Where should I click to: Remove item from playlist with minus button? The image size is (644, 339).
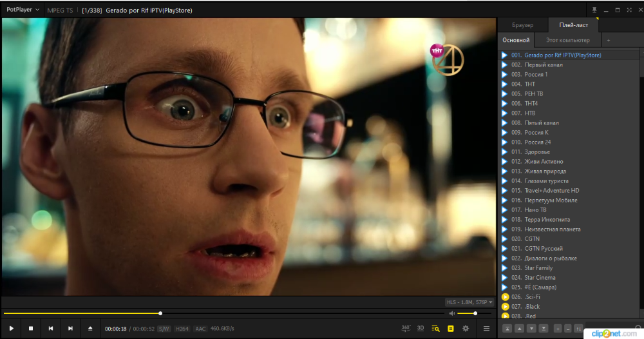[x=567, y=328]
